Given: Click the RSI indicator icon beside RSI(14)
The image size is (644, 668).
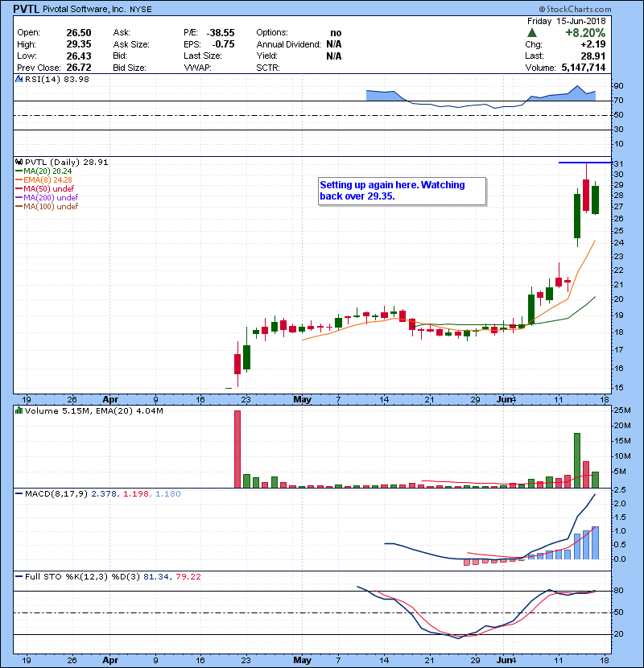Looking at the screenshot, I should coord(19,79).
